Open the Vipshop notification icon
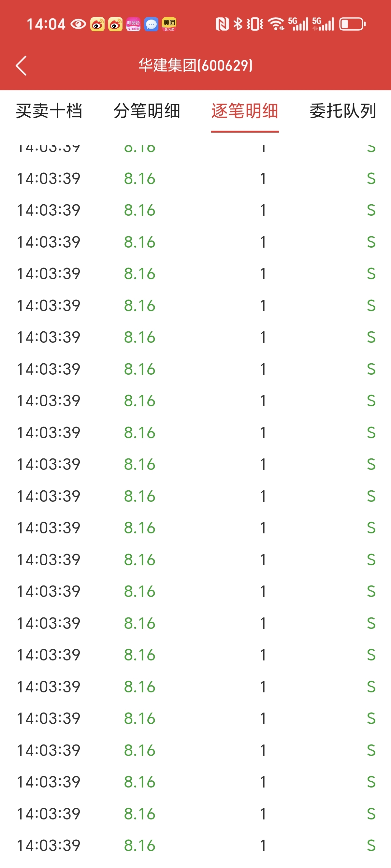Image resolution: width=391 pixels, height=868 pixels. pyautogui.click(x=133, y=24)
